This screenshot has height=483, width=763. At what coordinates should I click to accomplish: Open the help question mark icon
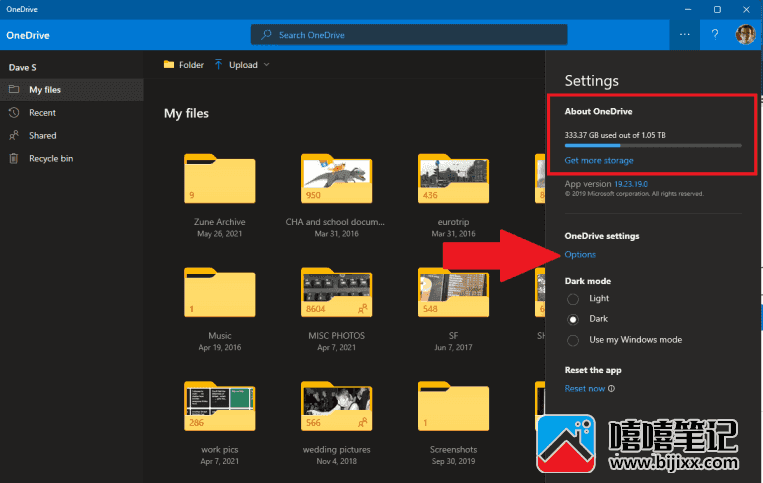pos(715,35)
